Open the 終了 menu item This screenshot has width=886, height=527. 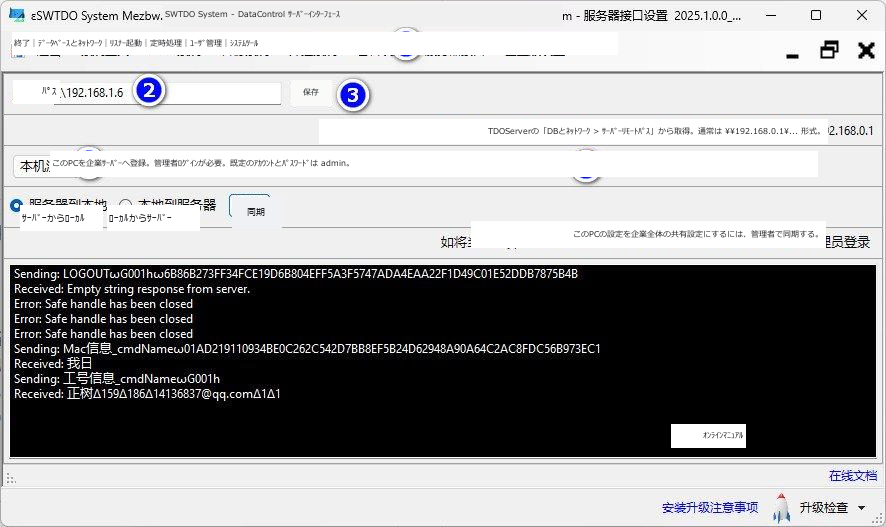tap(21, 43)
